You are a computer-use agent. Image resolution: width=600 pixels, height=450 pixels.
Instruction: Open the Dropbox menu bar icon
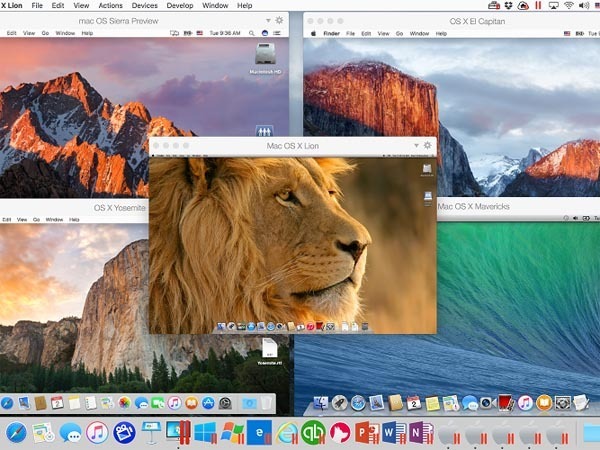pyautogui.click(x=508, y=5)
